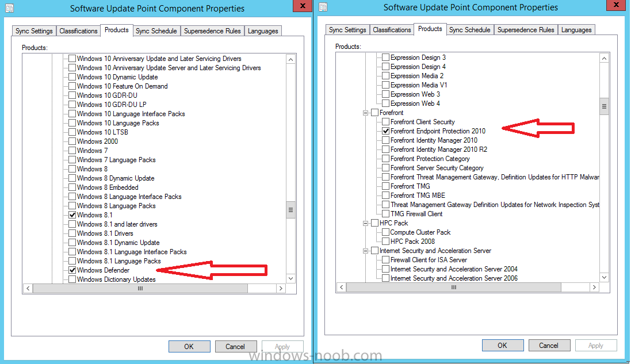Tick the HPC Pack 2008 checkbox

(x=386, y=242)
